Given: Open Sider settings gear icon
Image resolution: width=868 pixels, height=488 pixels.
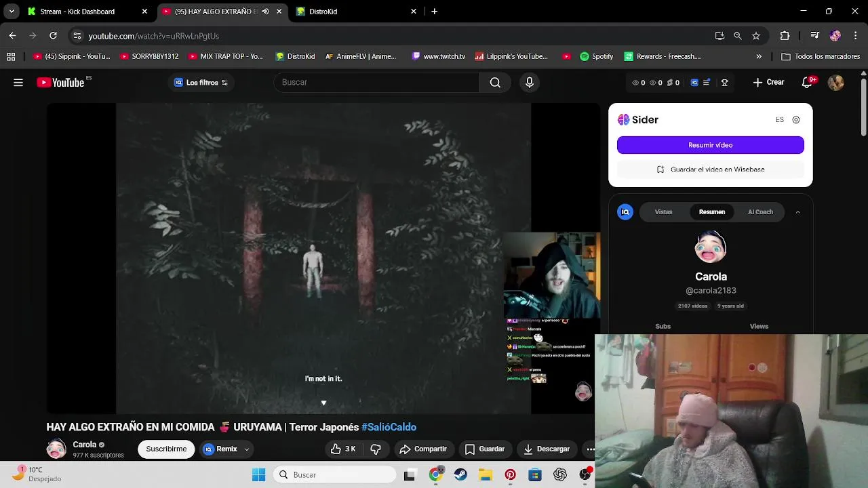Looking at the screenshot, I should (796, 120).
